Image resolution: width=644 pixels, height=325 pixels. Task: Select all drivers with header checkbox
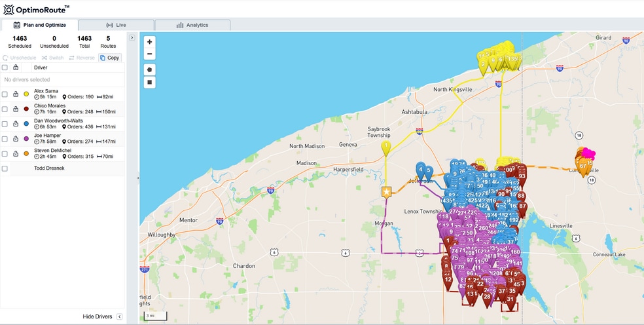[x=5, y=67]
